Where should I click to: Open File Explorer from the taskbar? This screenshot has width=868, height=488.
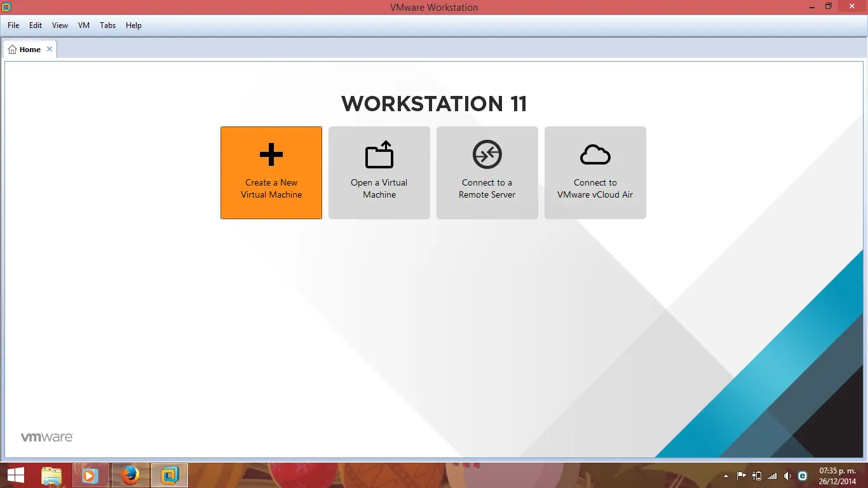(51, 475)
